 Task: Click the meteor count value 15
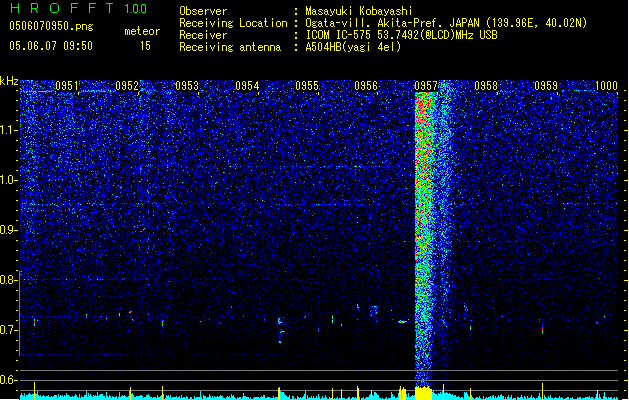145,46
